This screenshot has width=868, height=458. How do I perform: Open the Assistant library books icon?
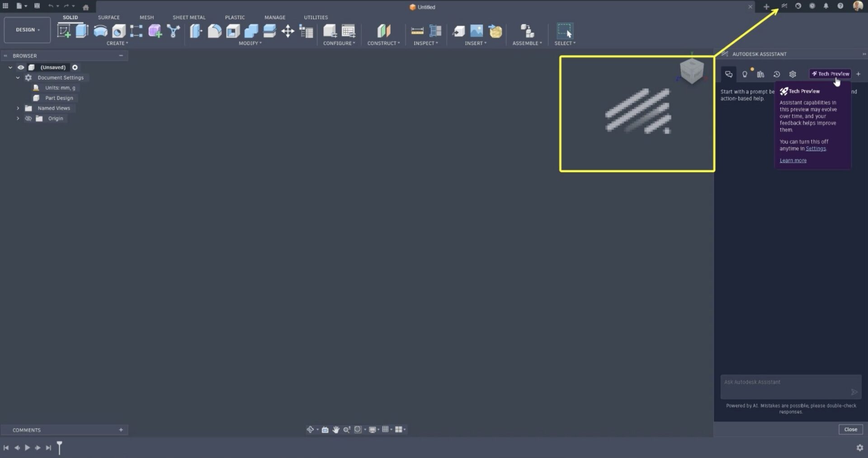pos(760,74)
